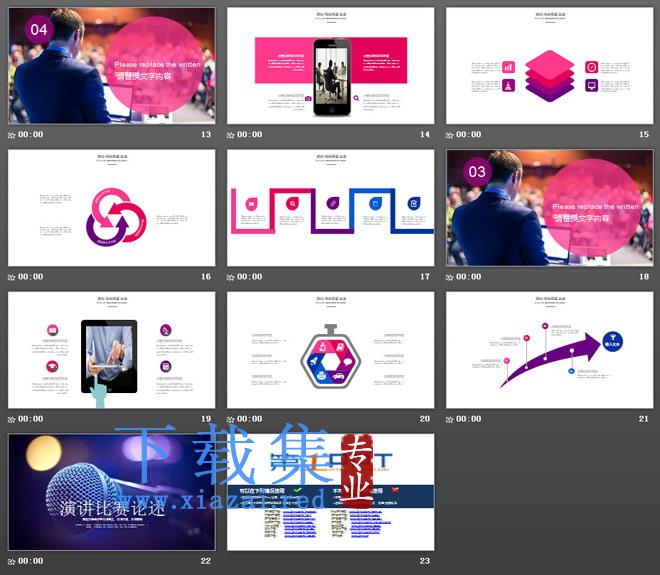Screen dimensions: 660x575
Task: Click transition star icon under slide 20
Action: (x=230, y=420)
